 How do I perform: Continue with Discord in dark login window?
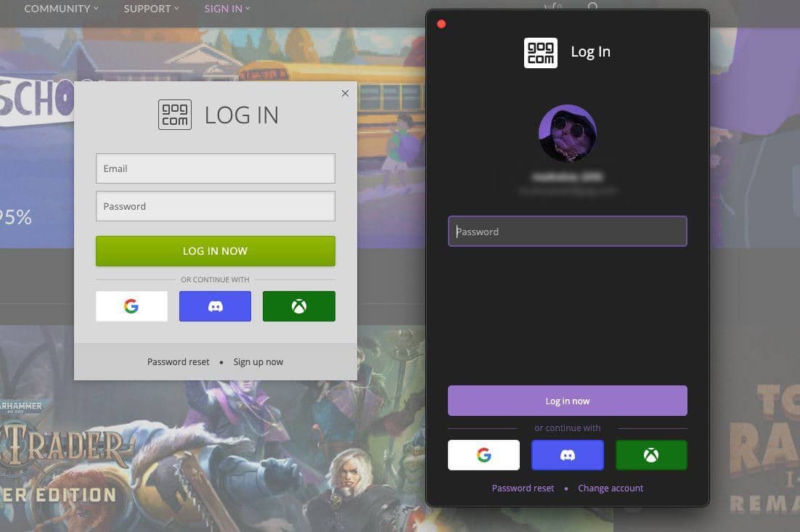568,454
